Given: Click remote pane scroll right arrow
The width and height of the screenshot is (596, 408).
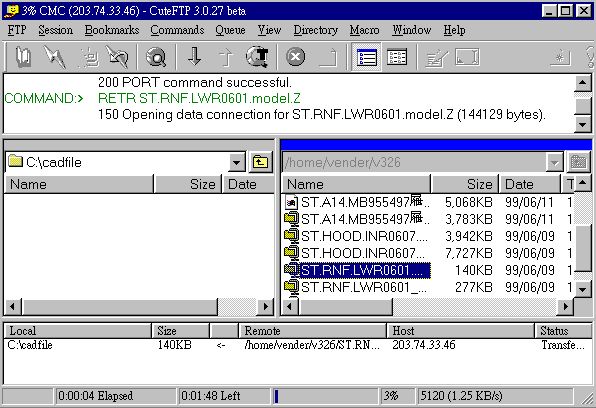Looking at the screenshot, I should pyautogui.click(x=566, y=306).
